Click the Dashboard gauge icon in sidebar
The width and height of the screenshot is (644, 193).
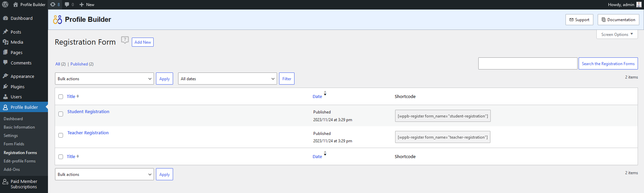point(5,18)
